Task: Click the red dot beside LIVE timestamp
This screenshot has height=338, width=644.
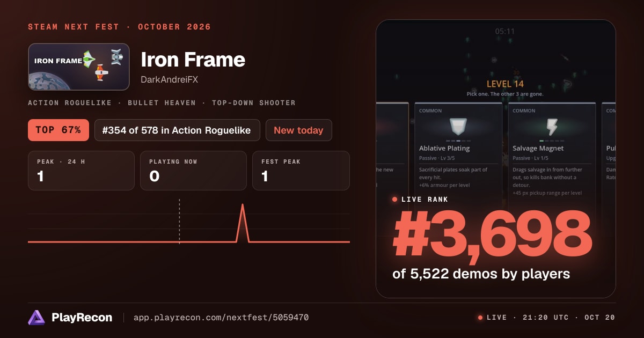Action: coord(480,318)
